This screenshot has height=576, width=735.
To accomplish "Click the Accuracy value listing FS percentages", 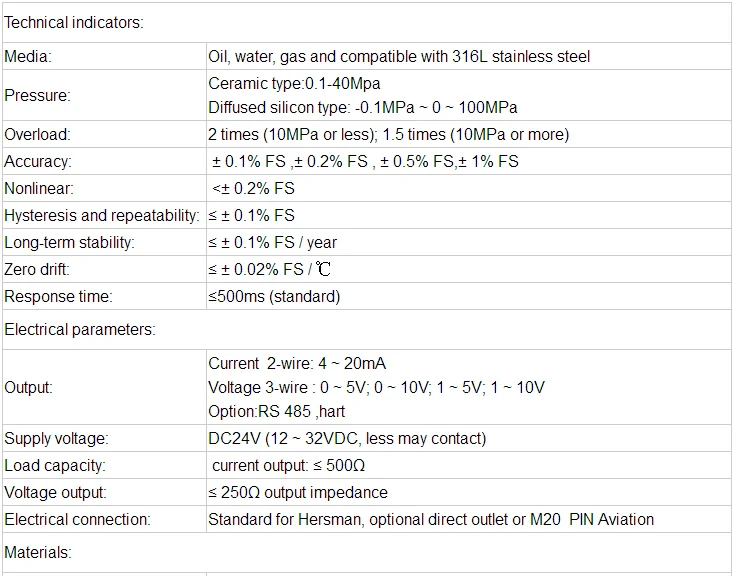I will pyautogui.click(x=364, y=162).
